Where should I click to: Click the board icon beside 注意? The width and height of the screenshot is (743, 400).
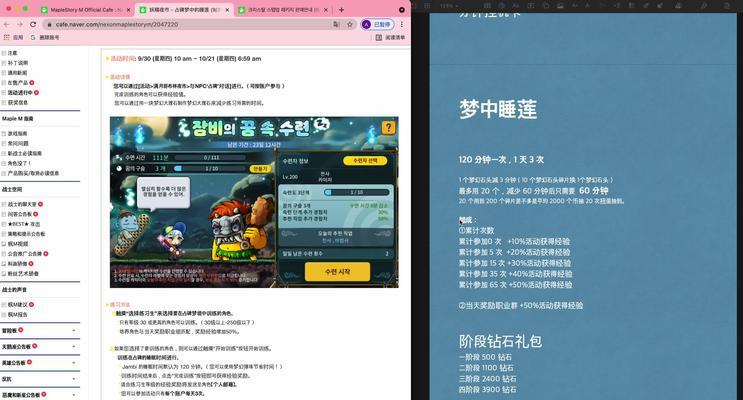(x=4, y=53)
